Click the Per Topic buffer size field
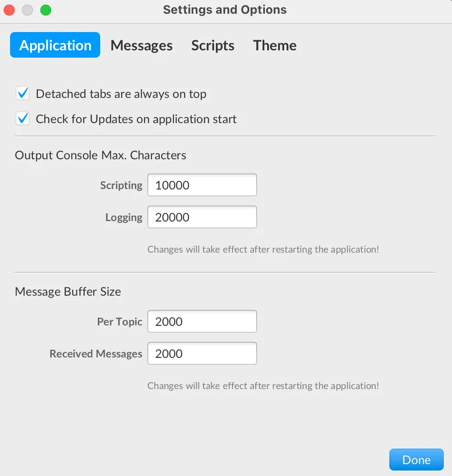The image size is (452, 476). click(x=202, y=321)
